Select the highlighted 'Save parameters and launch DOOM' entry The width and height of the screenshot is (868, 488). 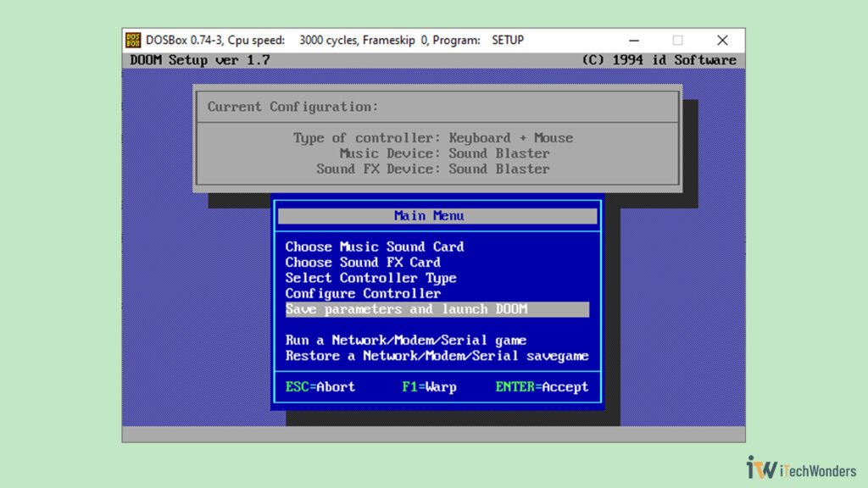[407, 309]
